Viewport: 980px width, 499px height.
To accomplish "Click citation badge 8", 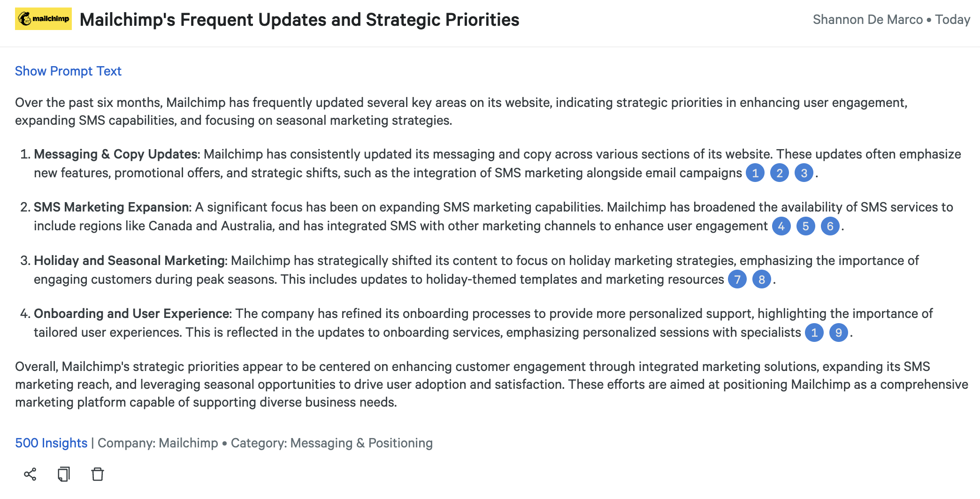I will [762, 280].
